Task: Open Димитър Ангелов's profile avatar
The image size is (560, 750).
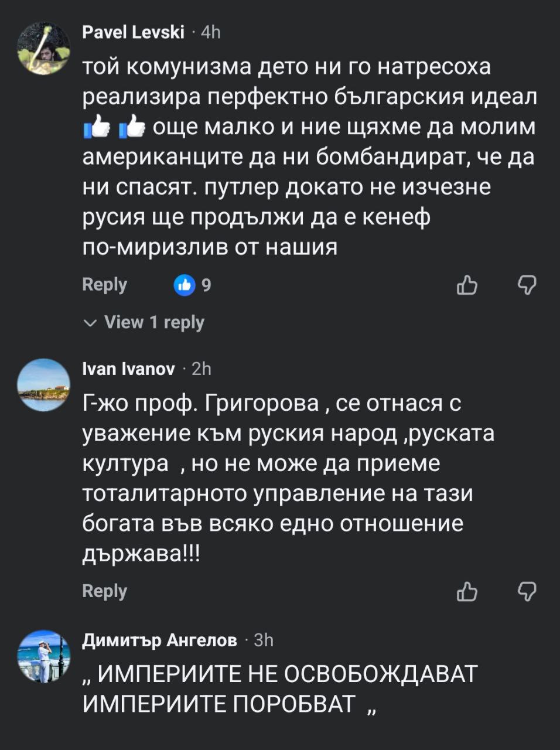Action: 44,657
